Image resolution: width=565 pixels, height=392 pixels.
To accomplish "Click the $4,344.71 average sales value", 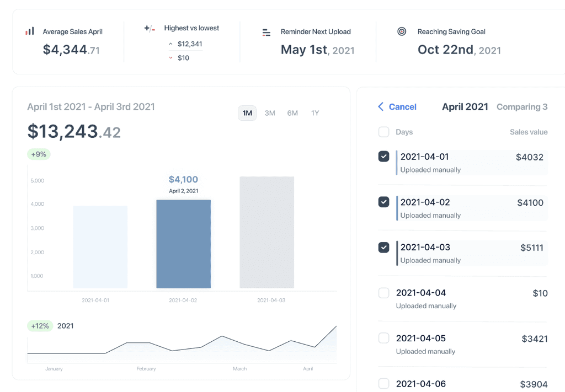I will [x=71, y=50].
